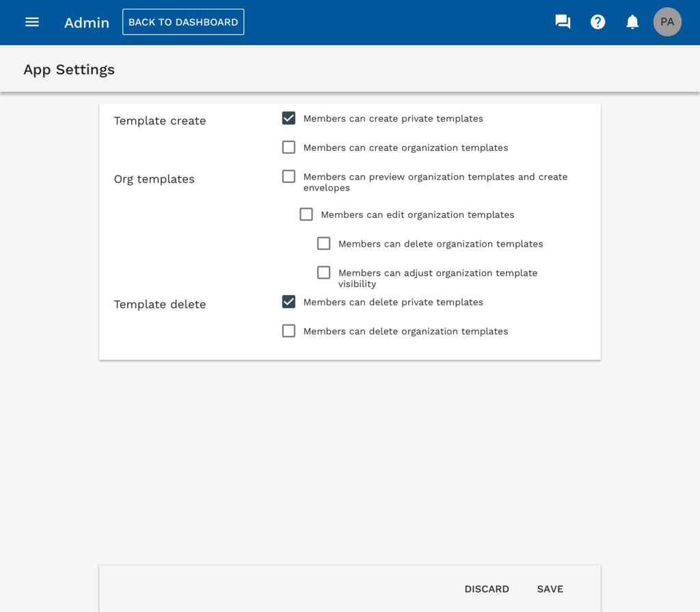Check preview organization templates and create envelopes

(289, 177)
